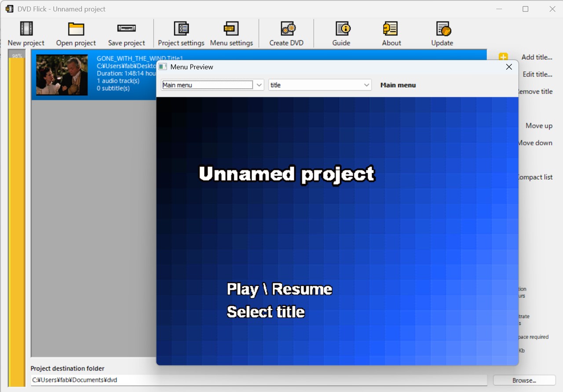Click the Browse... button
This screenshot has width=563, height=392.
coord(524,380)
